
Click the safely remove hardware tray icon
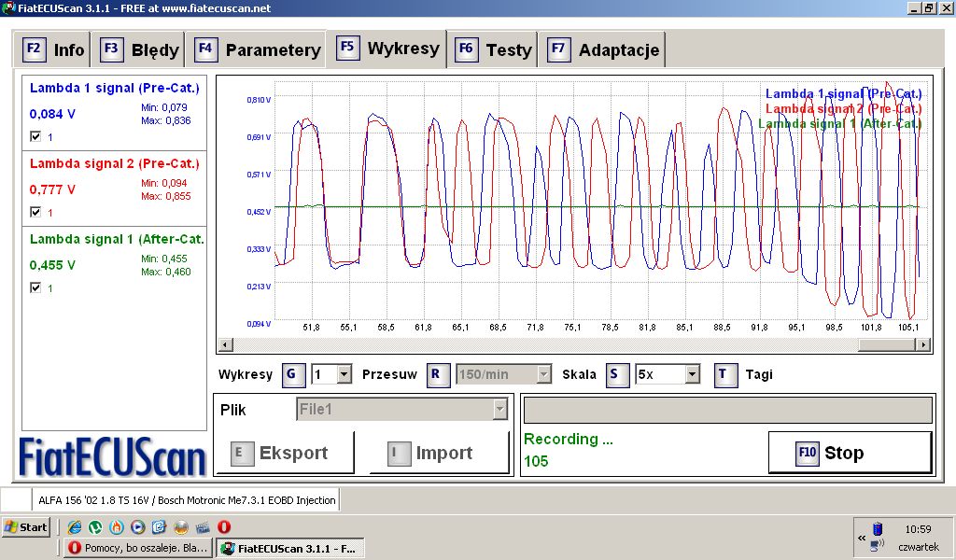(876, 528)
